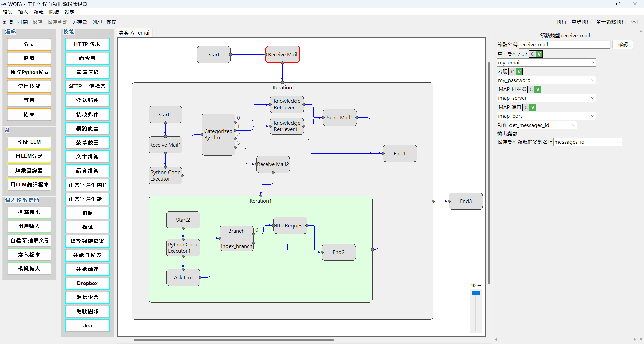
Task: Switch to the 專案-AI_email tab
Action: coord(134,32)
